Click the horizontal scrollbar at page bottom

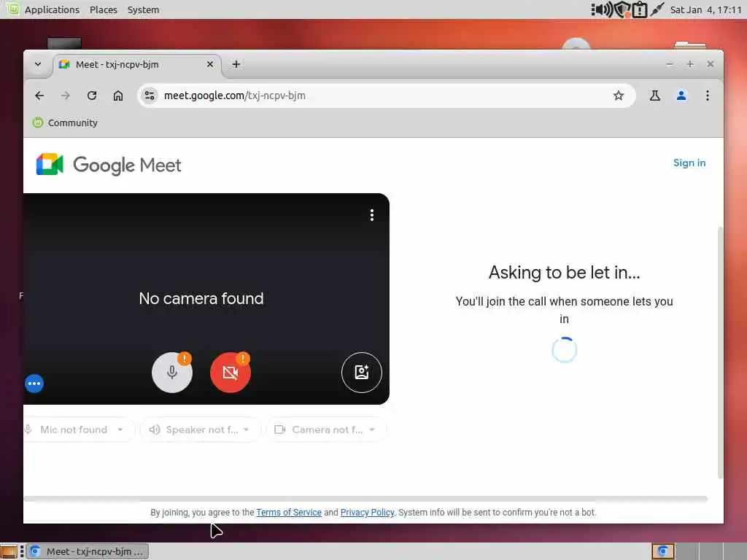point(365,499)
